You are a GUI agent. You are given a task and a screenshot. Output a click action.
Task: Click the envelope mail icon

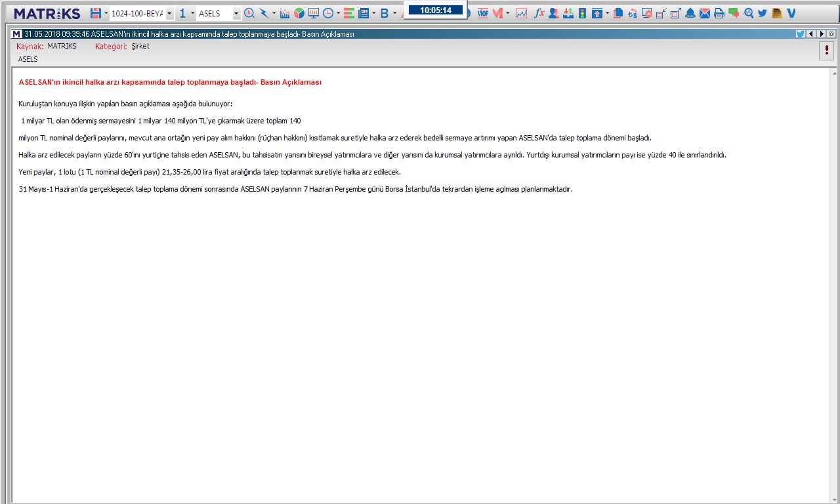pyautogui.click(x=705, y=13)
